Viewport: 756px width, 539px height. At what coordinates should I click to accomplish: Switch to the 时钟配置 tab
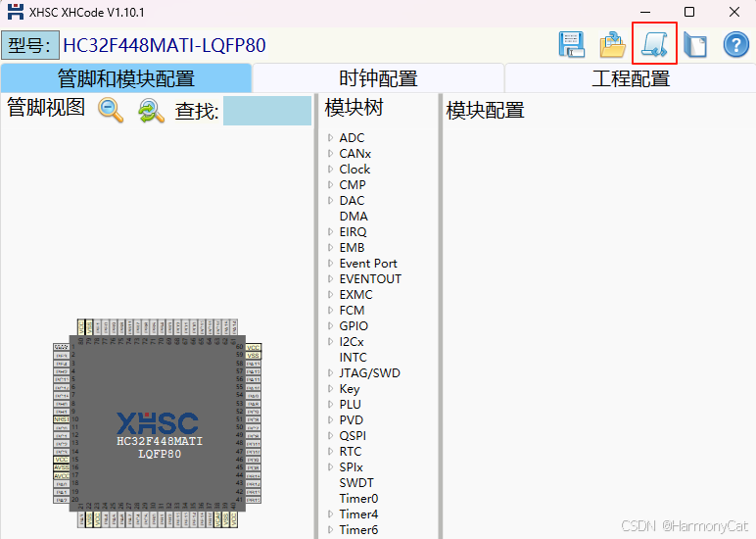tap(378, 78)
